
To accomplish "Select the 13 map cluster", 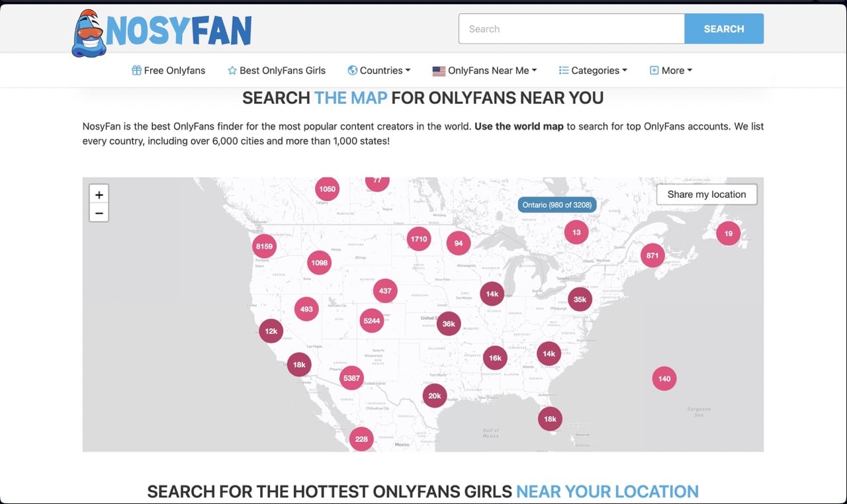I will pyautogui.click(x=576, y=232).
